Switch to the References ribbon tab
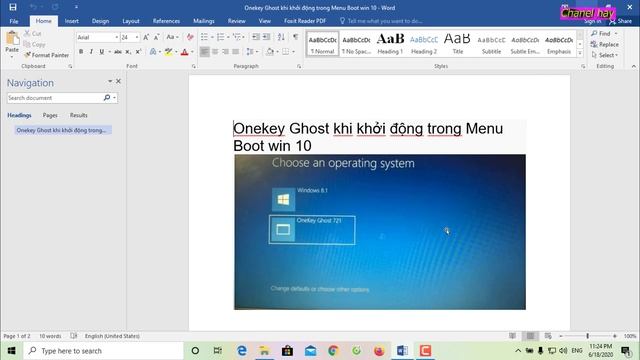The height and width of the screenshot is (360, 640). click(166, 21)
